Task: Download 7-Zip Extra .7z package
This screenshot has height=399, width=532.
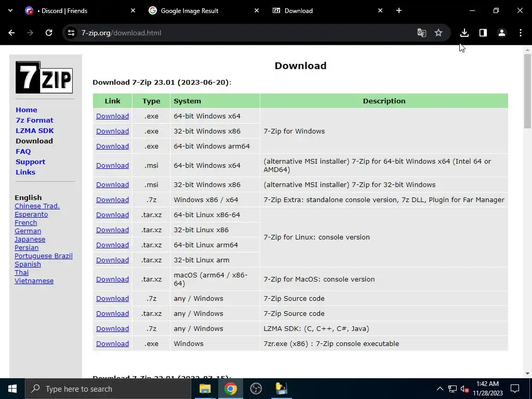Action: coord(112,200)
